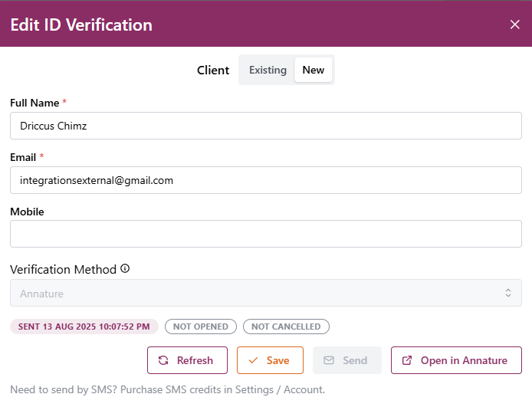
Task: Click the Verification Method label text
Action: [x=63, y=270]
